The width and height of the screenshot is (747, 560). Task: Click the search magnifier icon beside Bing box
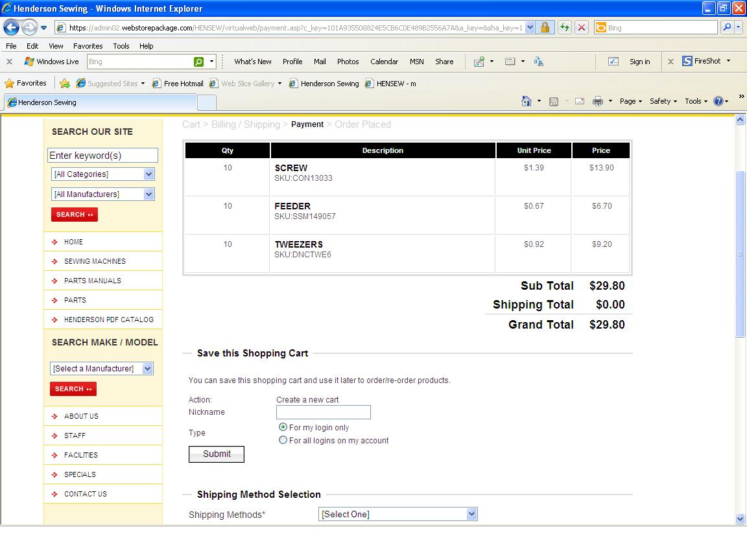coord(727,28)
